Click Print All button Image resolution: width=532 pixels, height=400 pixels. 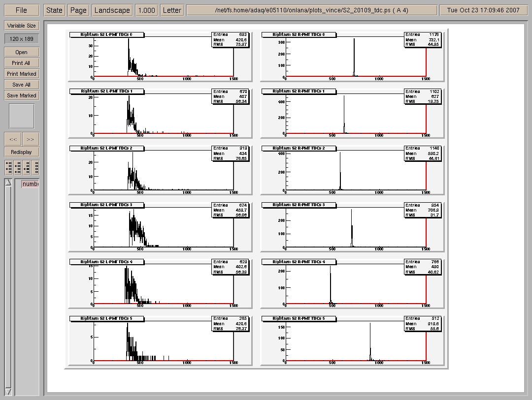coord(21,63)
